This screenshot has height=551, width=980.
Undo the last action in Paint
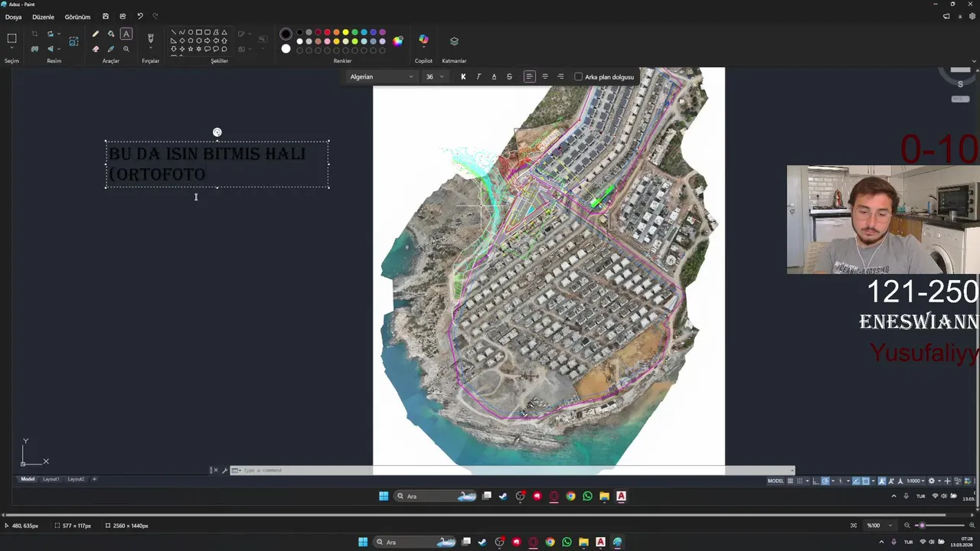[x=139, y=16]
